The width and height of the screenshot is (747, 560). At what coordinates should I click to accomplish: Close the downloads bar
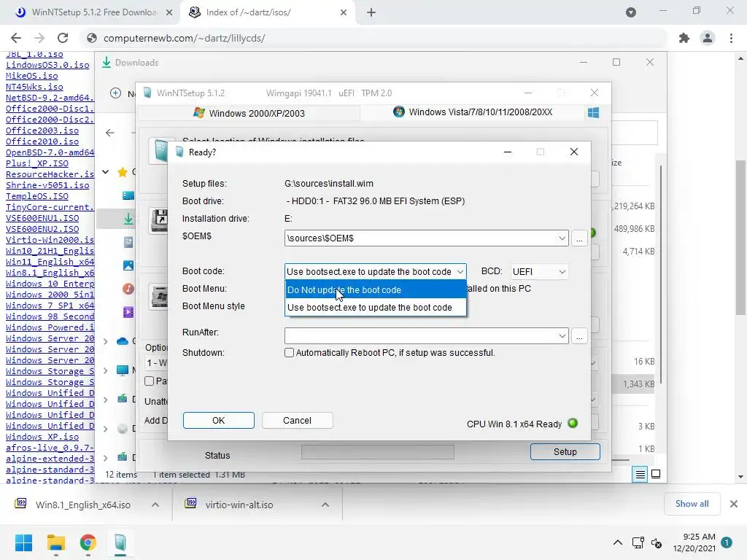tap(734, 504)
